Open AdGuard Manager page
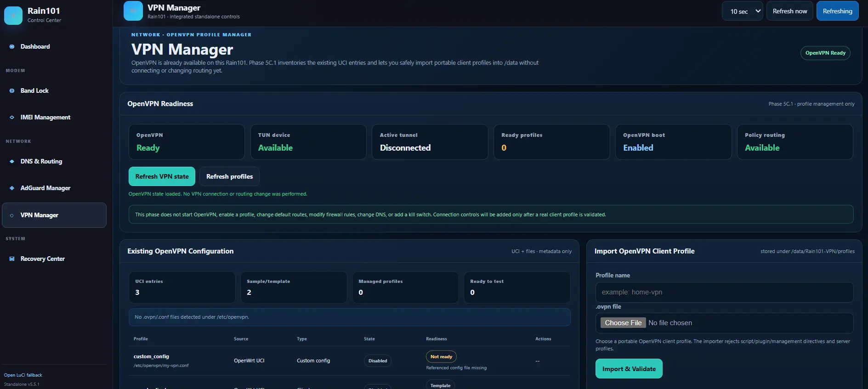 coord(54,188)
